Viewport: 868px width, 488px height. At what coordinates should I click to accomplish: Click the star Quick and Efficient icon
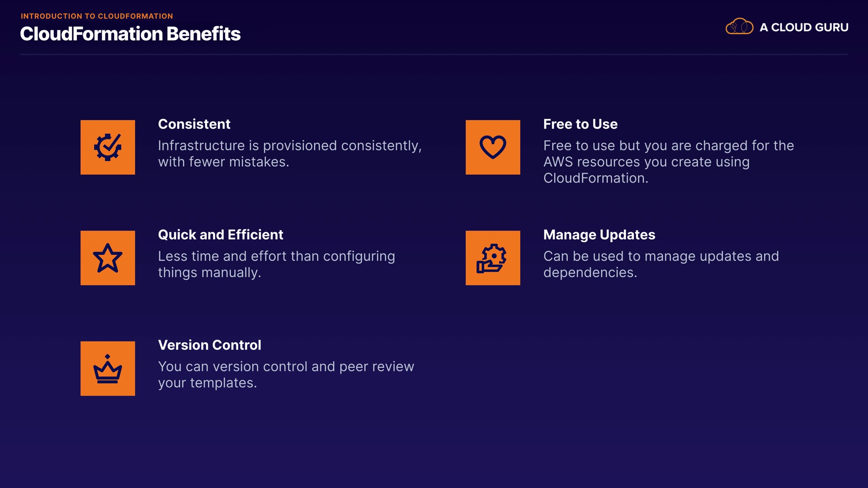pos(108,258)
